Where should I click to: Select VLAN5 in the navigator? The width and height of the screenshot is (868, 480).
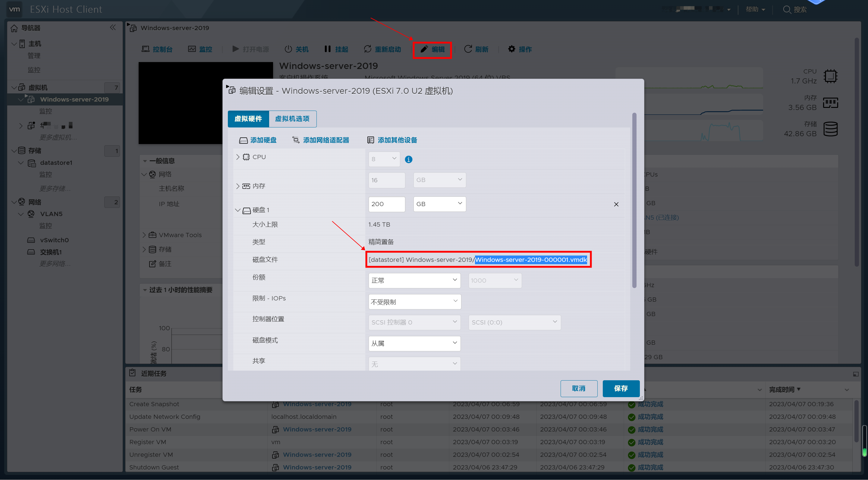point(51,214)
